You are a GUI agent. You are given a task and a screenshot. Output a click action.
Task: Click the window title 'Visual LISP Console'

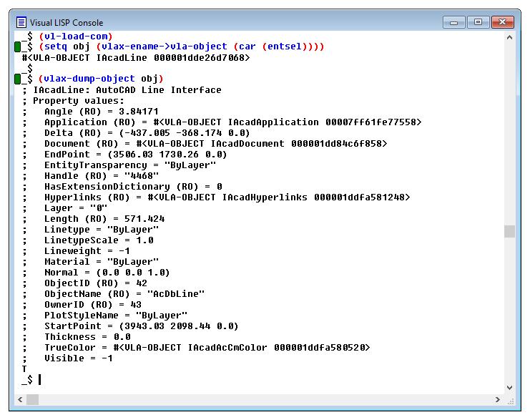pyautogui.click(x=67, y=23)
